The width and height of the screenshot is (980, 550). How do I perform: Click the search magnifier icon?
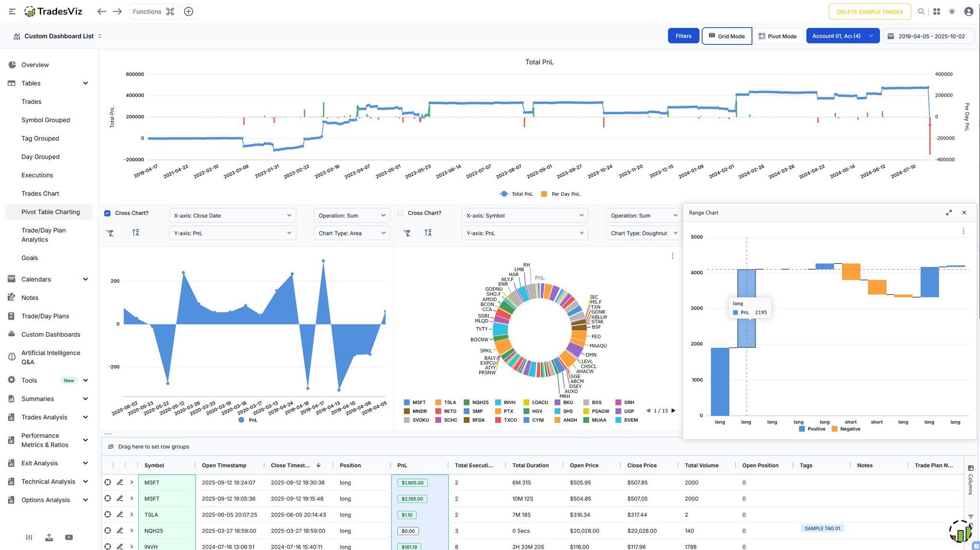click(921, 11)
